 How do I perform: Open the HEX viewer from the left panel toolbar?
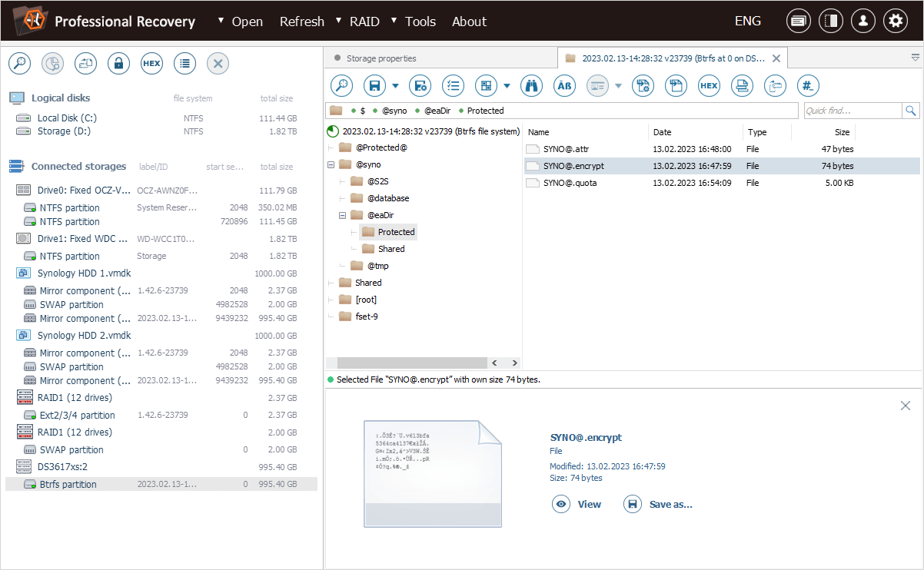point(151,64)
